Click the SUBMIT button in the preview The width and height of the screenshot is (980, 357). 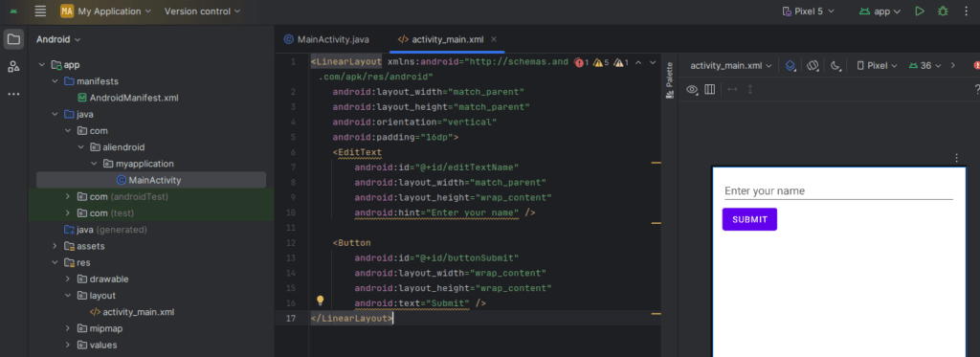tap(749, 219)
